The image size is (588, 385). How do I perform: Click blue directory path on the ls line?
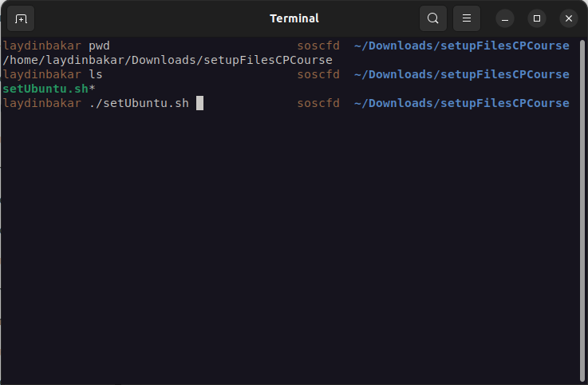(461, 74)
